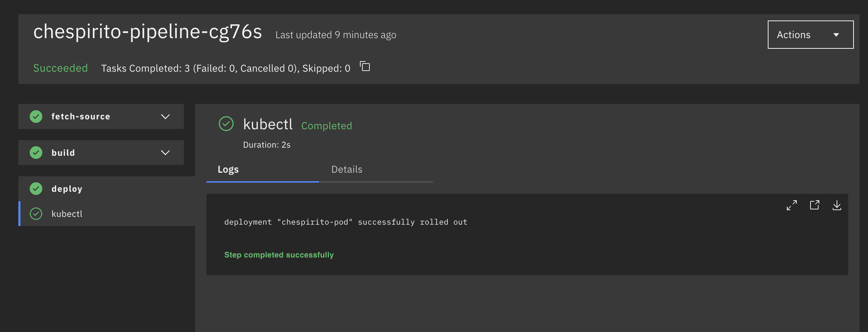Image resolution: width=868 pixels, height=332 pixels.
Task: Select the build task label
Action: (63, 153)
